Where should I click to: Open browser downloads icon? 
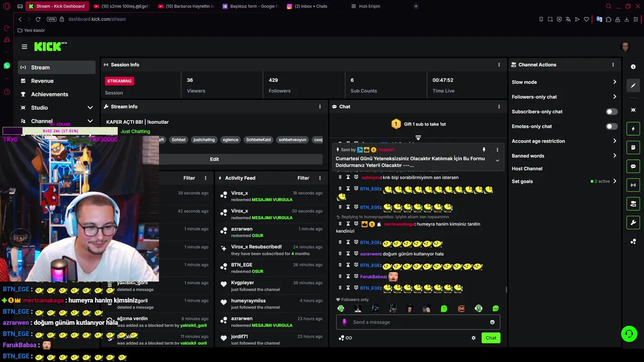point(626,19)
